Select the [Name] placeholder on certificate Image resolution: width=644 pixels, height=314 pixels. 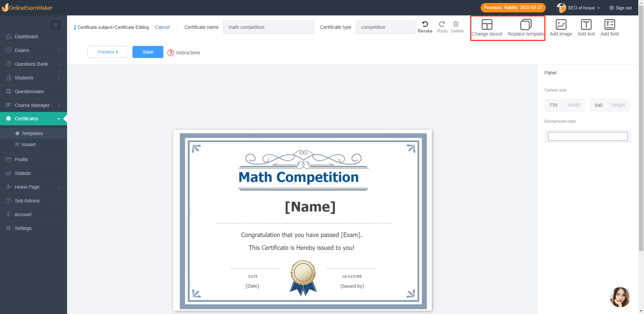pyautogui.click(x=310, y=207)
